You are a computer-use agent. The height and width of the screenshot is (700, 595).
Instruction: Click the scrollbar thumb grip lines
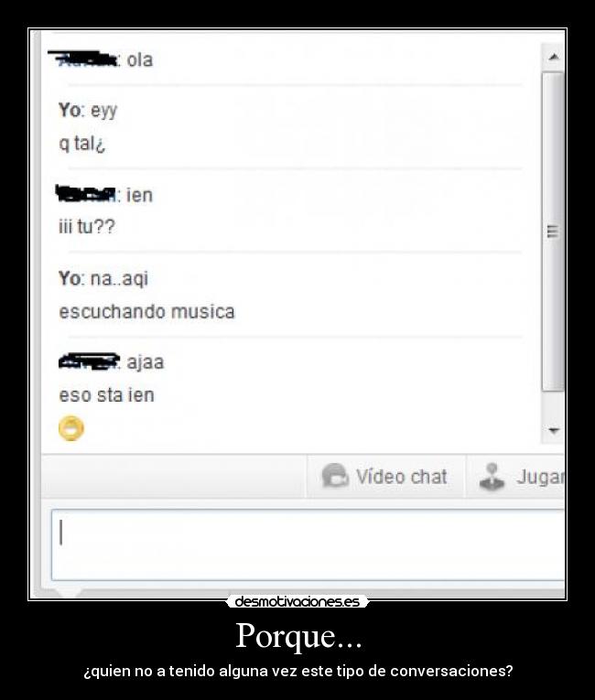(553, 232)
